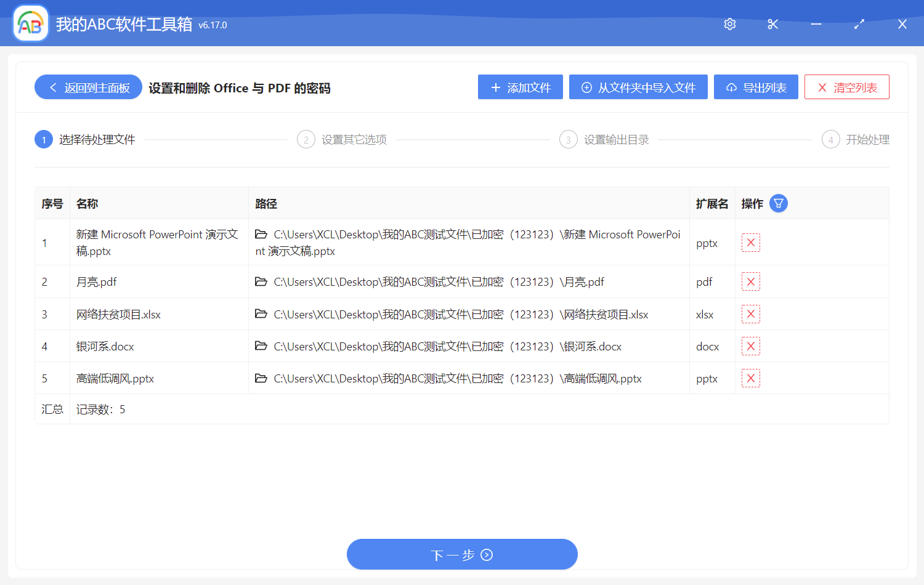Screen dimensions: 924x585
Task: Clear all files with 清空列表
Action: tap(847, 87)
